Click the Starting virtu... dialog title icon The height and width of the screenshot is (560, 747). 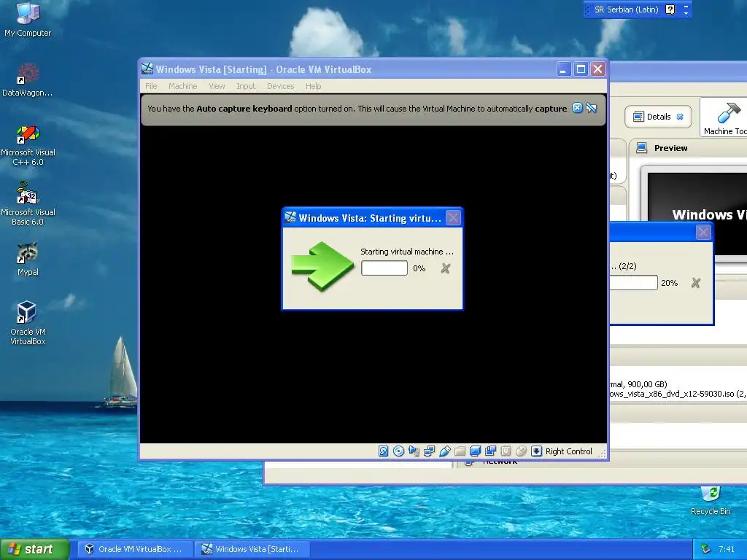[x=290, y=217]
